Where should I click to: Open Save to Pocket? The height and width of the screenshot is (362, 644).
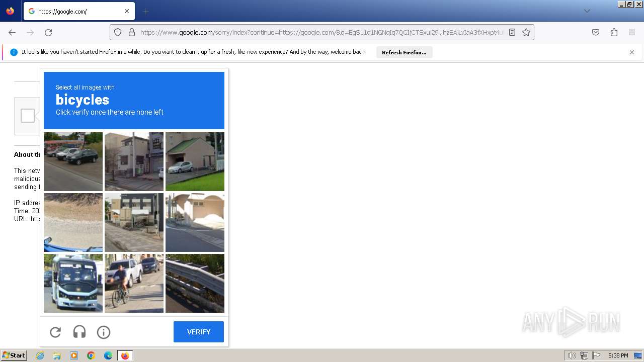tap(596, 32)
